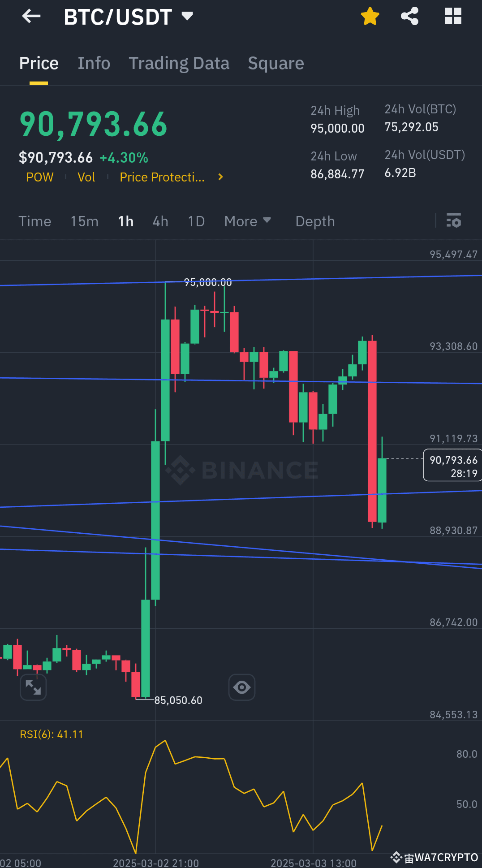This screenshot has width=482, height=868.
Task: Click the share icon in the top bar
Action: pos(409,16)
